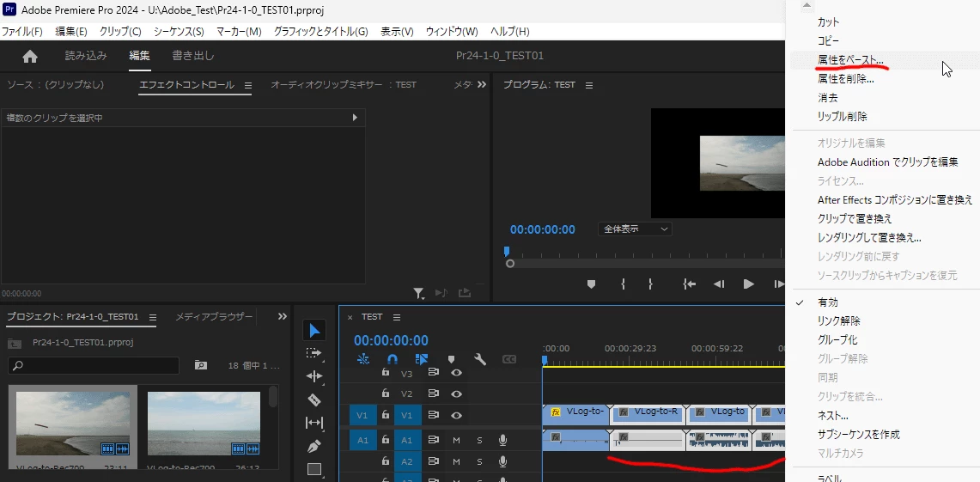Solo track A1

479,441
